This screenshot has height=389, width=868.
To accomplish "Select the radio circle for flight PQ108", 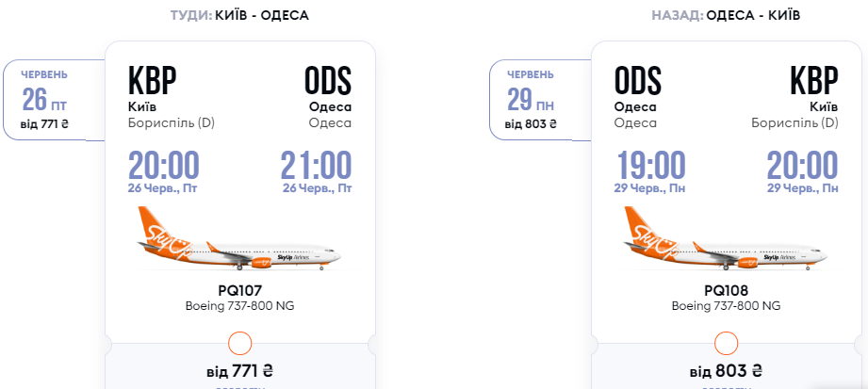I will coord(726,344).
